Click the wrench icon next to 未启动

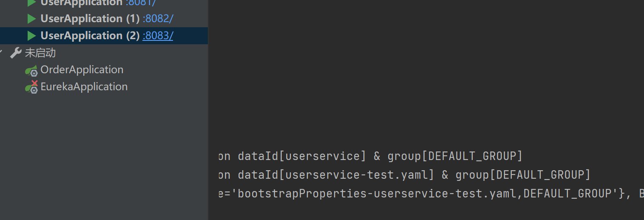16,53
